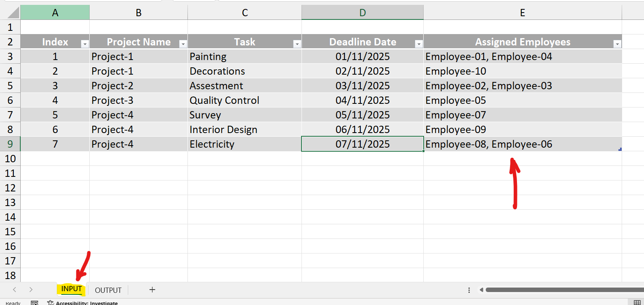Open the Index column filter dropdown
Viewport: 644px width, 305px height.
click(x=84, y=44)
